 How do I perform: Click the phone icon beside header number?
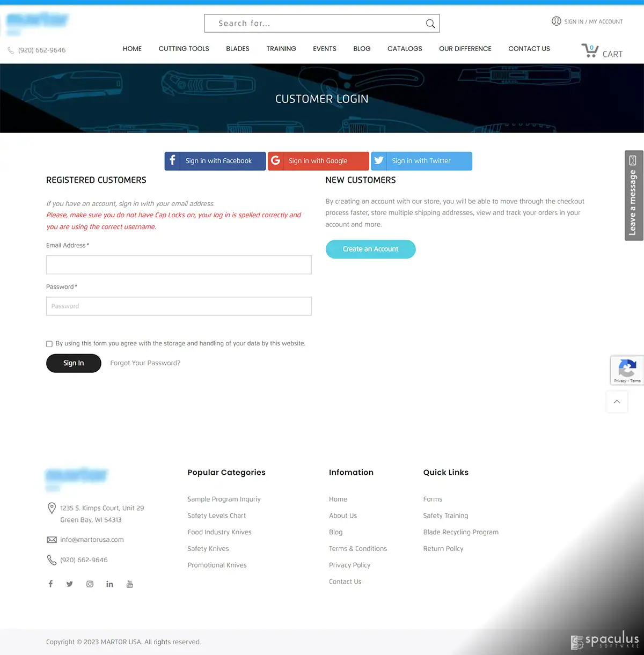[x=11, y=50]
